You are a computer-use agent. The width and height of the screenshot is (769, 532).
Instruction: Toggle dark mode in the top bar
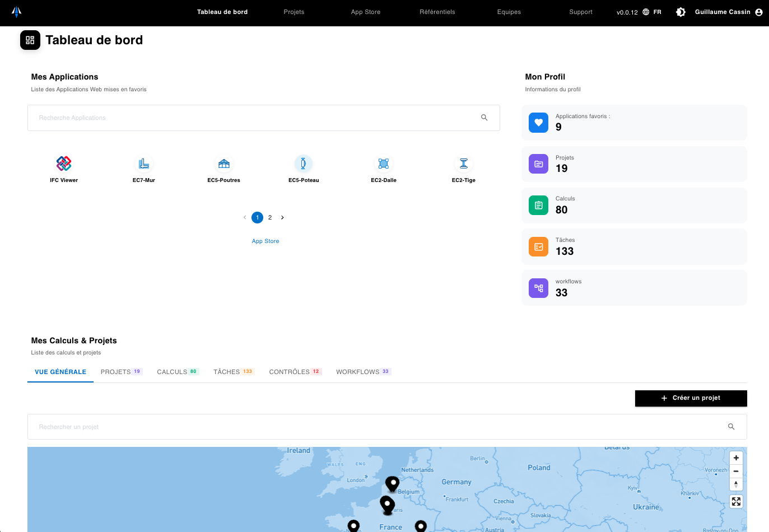click(x=681, y=11)
